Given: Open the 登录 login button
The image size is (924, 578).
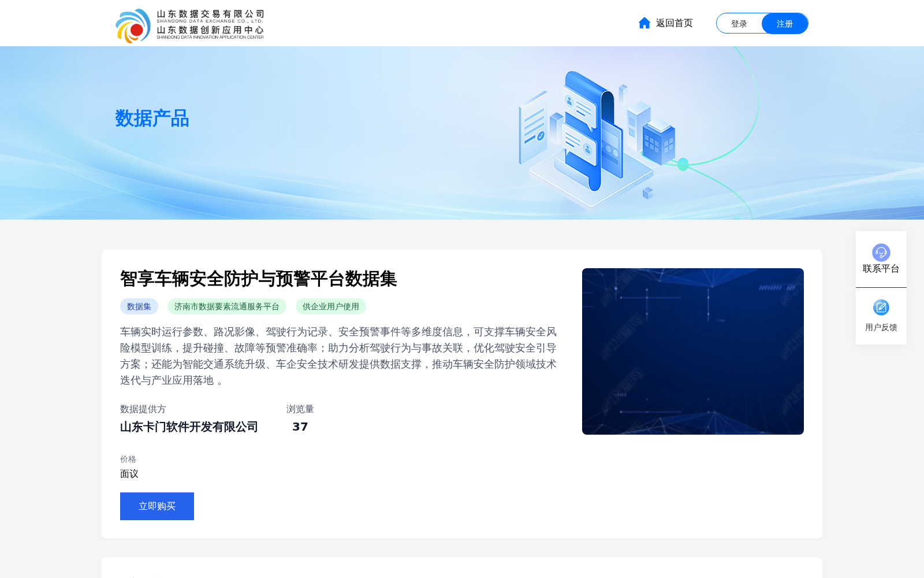Looking at the screenshot, I should click(739, 24).
